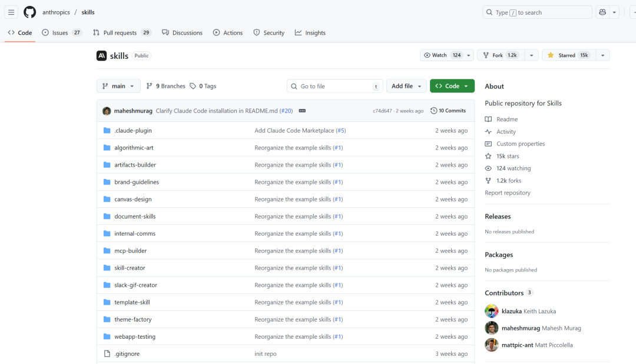
Task: Toggle the Starred button
Action: (x=569, y=55)
